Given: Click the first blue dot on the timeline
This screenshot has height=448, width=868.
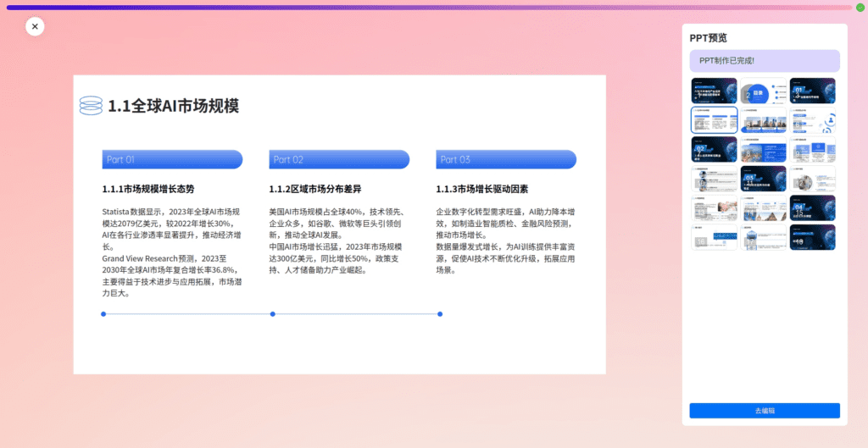Looking at the screenshot, I should point(103,314).
